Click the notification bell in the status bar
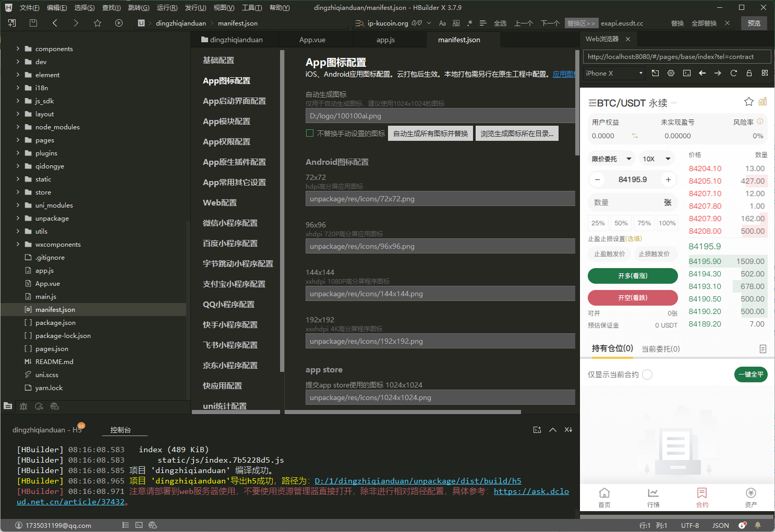Viewport: 775px width, 532px height. tap(758, 525)
